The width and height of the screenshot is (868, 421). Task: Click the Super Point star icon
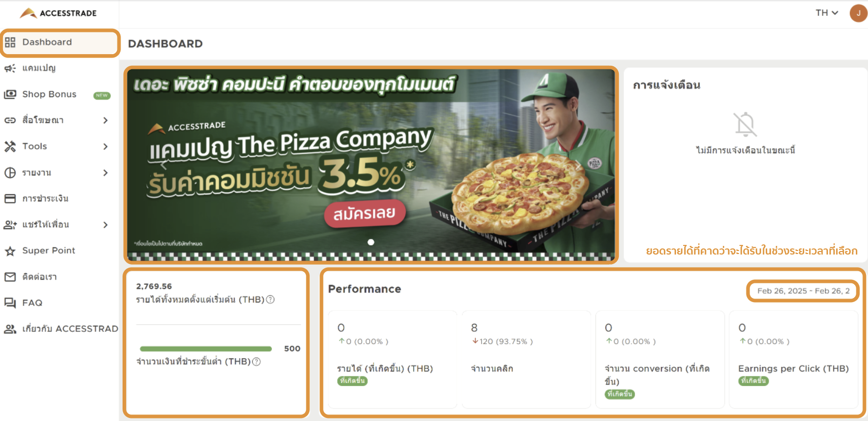point(10,251)
